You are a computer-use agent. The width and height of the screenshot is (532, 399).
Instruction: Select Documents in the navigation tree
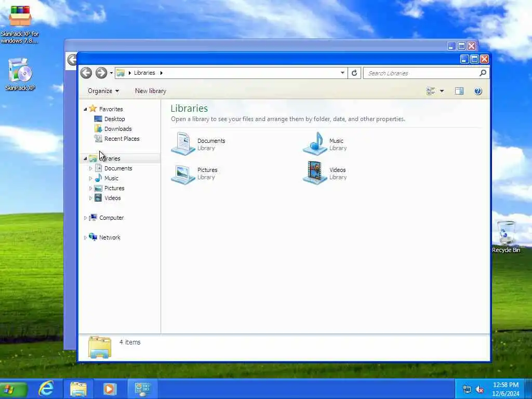coord(118,168)
